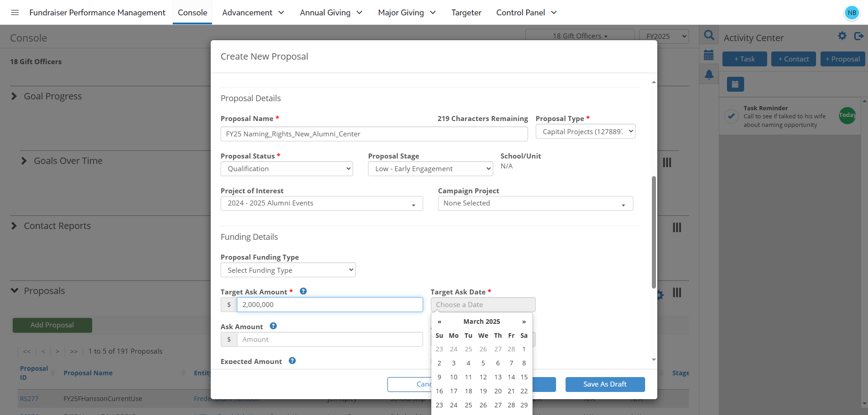Image resolution: width=868 pixels, height=415 pixels.
Task: Expand the Contact Reports section
Action: point(14,226)
